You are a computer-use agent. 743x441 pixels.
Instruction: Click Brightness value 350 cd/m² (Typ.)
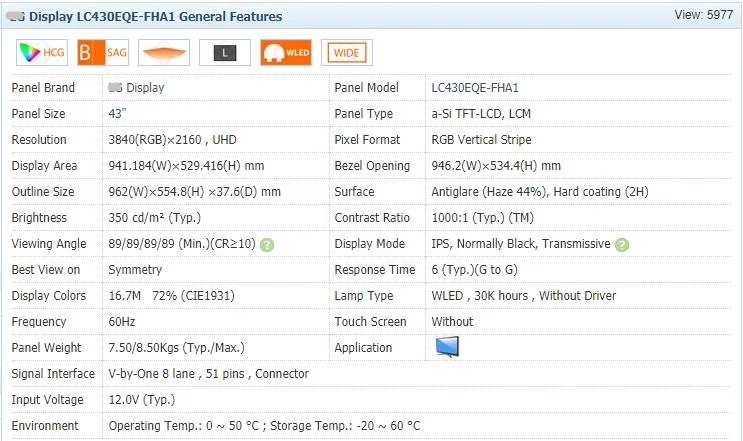(x=154, y=218)
